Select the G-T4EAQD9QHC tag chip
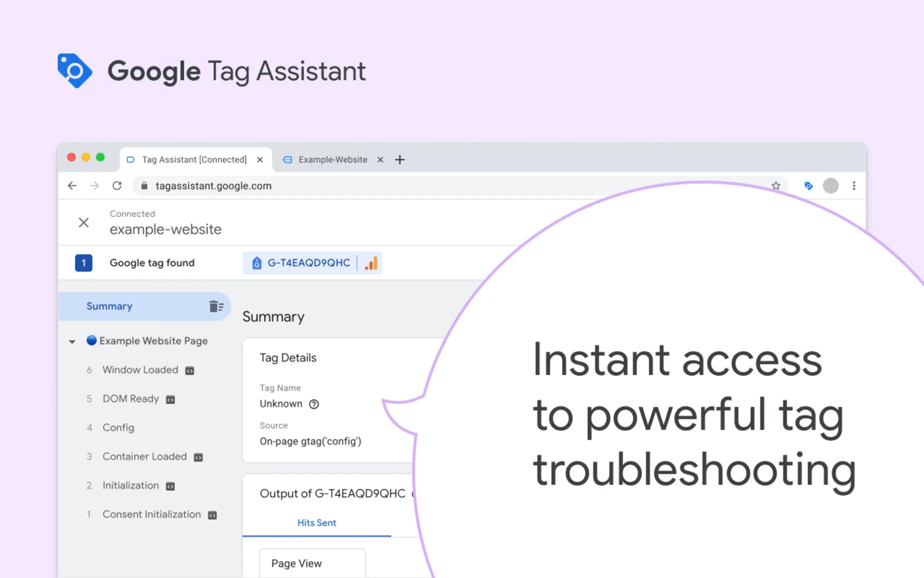The width and height of the screenshot is (924, 578). point(308,263)
